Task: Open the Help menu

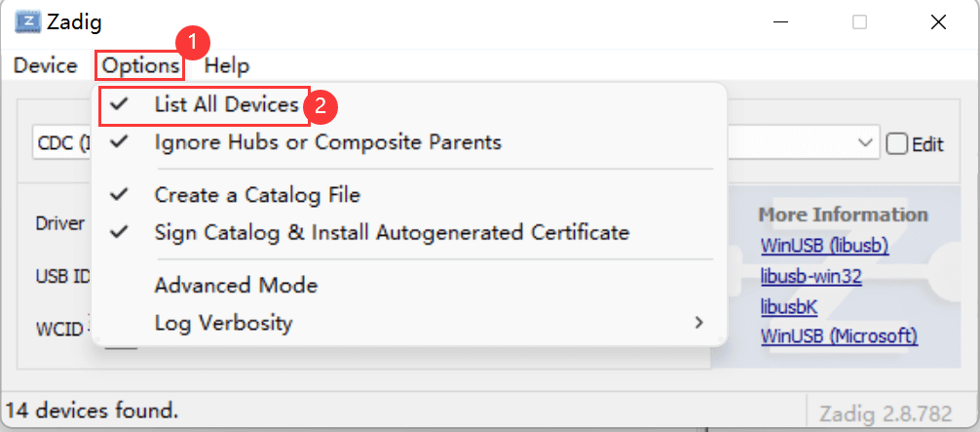Action: (x=226, y=66)
